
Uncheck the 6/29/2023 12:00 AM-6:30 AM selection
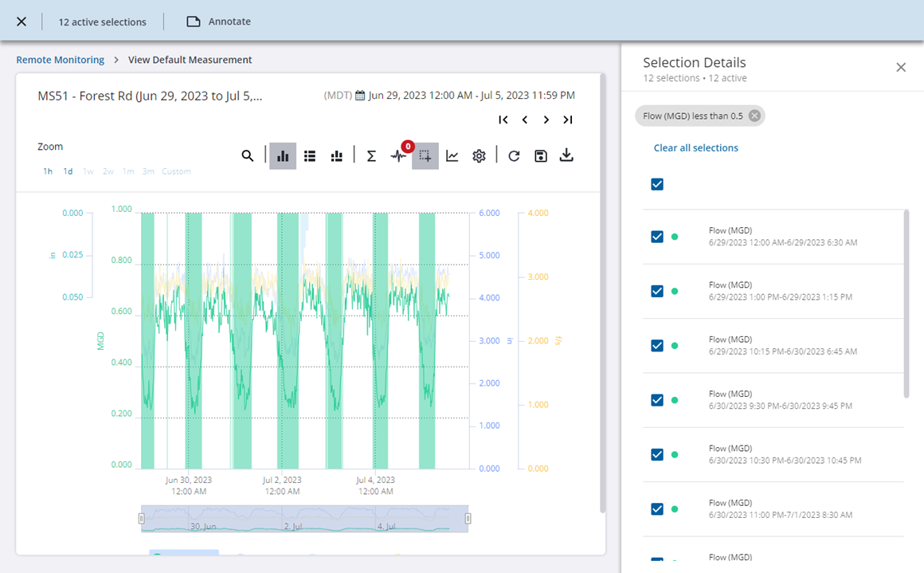tap(657, 237)
